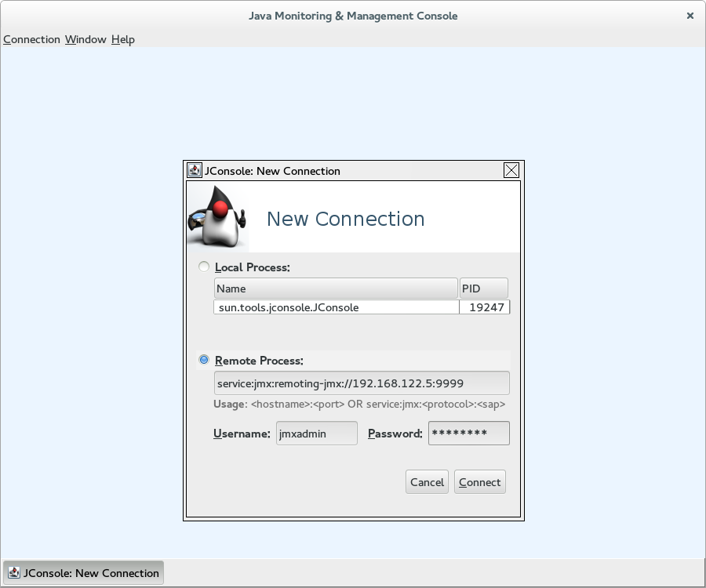The width and height of the screenshot is (706, 588).
Task: Open the Help menu
Action: [123, 39]
